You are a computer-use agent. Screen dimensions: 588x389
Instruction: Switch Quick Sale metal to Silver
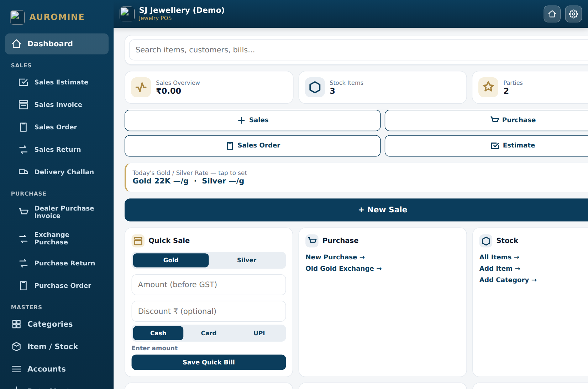click(x=247, y=260)
